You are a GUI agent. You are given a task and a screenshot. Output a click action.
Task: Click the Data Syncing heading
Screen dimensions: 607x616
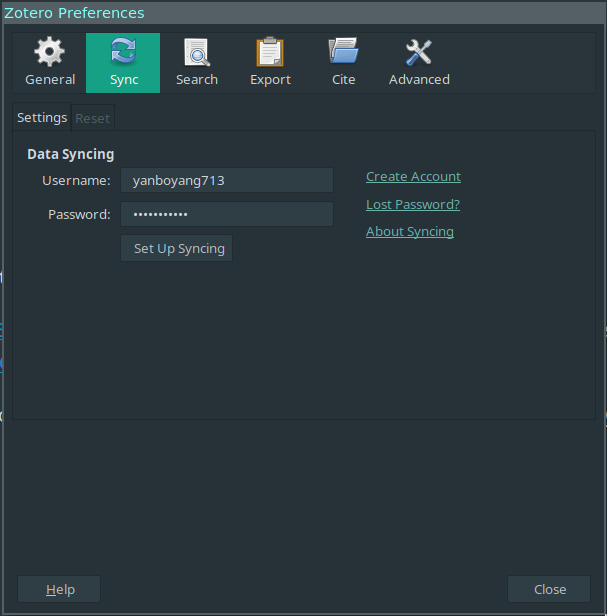[71, 154]
